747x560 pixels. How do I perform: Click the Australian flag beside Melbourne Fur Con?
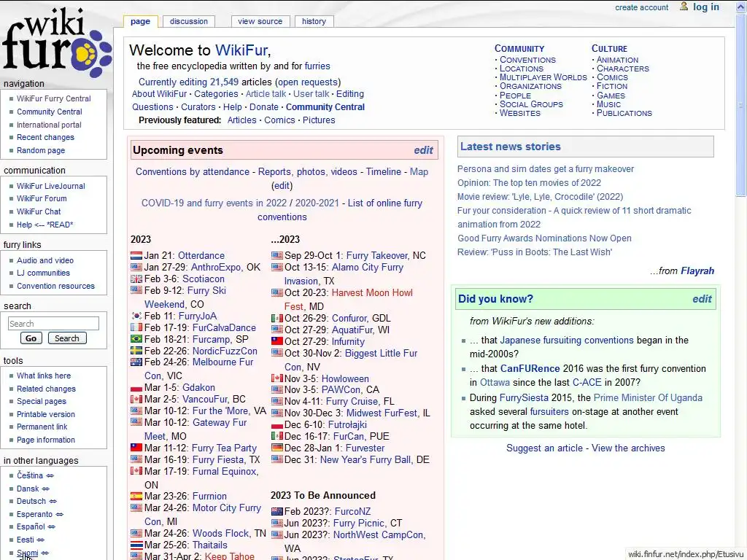(136, 362)
